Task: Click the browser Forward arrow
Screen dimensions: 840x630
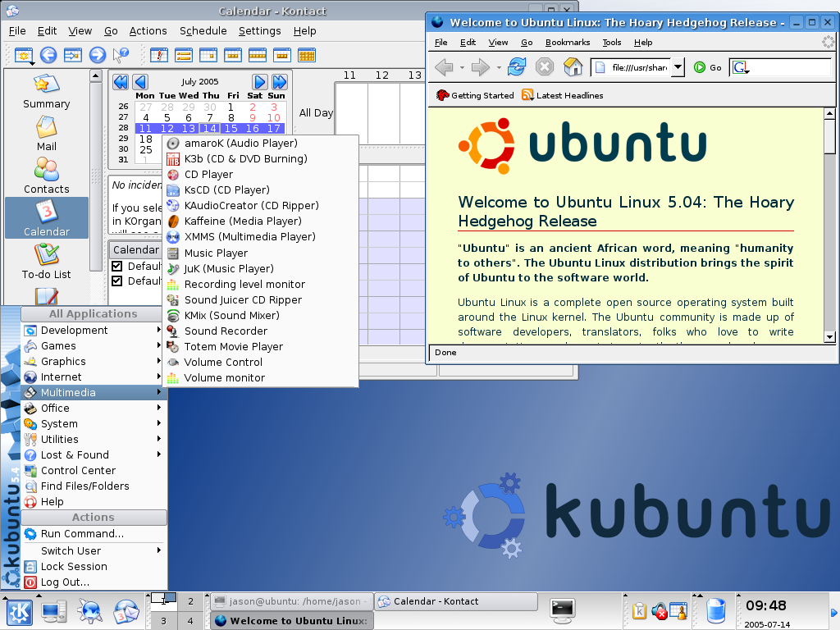Action: tap(481, 67)
